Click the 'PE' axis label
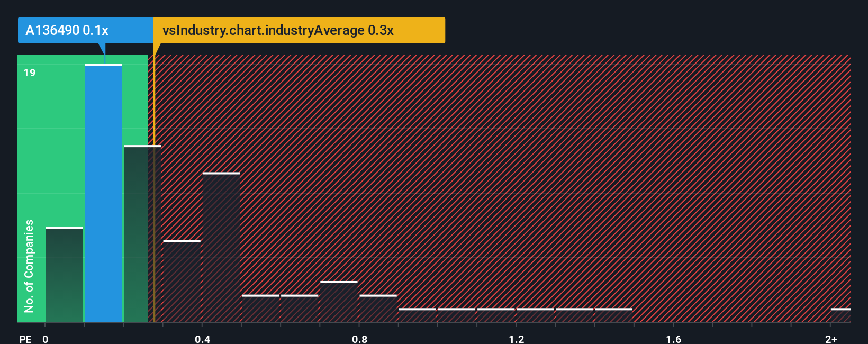 pos(25,339)
